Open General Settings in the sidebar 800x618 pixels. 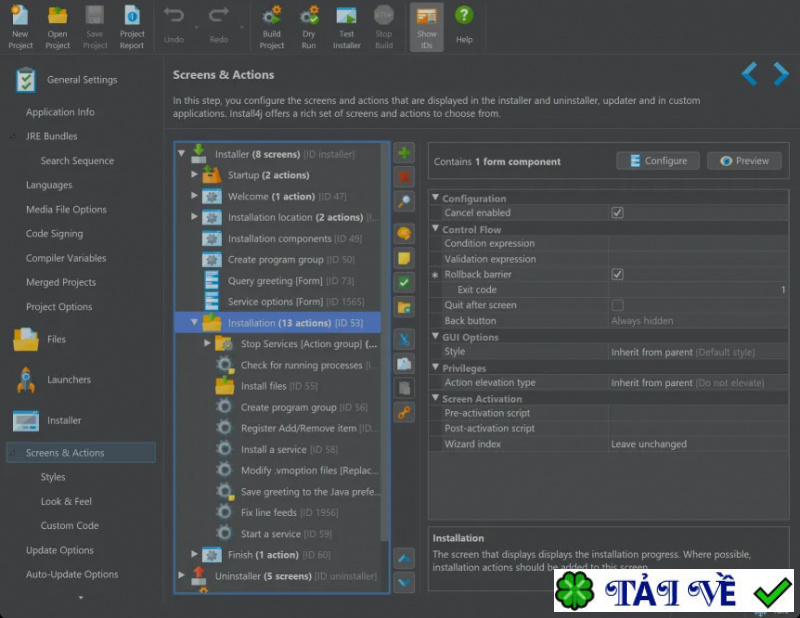(81, 80)
